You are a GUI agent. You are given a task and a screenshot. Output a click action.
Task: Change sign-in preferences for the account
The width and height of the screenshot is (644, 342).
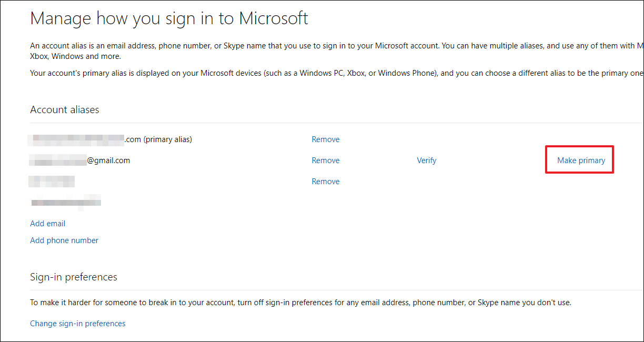pos(77,323)
